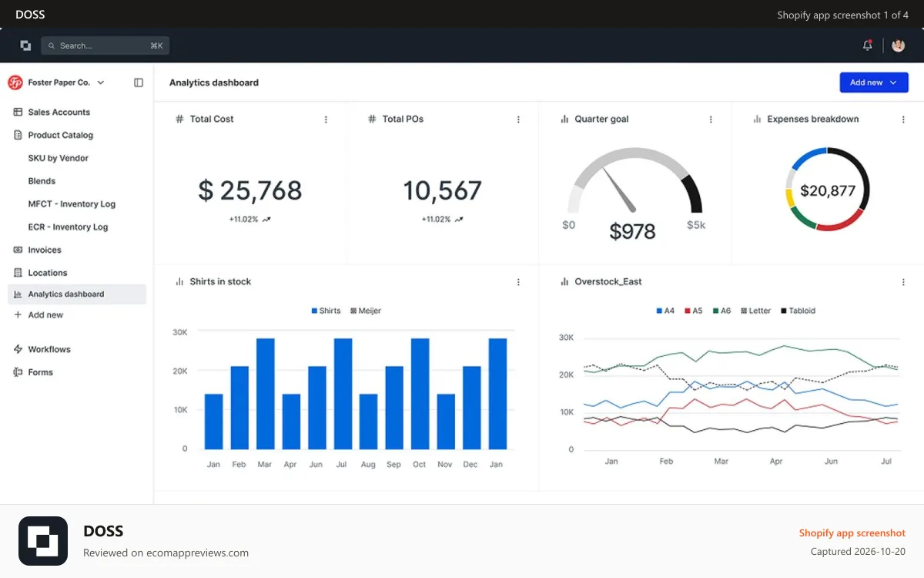
Task: Click the Invoices icon in sidebar
Action: point(18,250)
